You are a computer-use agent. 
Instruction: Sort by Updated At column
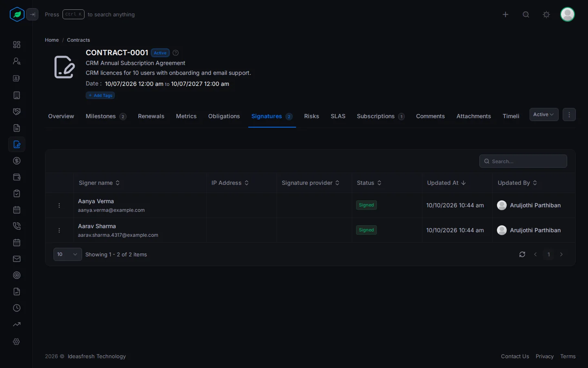point(446,183)
